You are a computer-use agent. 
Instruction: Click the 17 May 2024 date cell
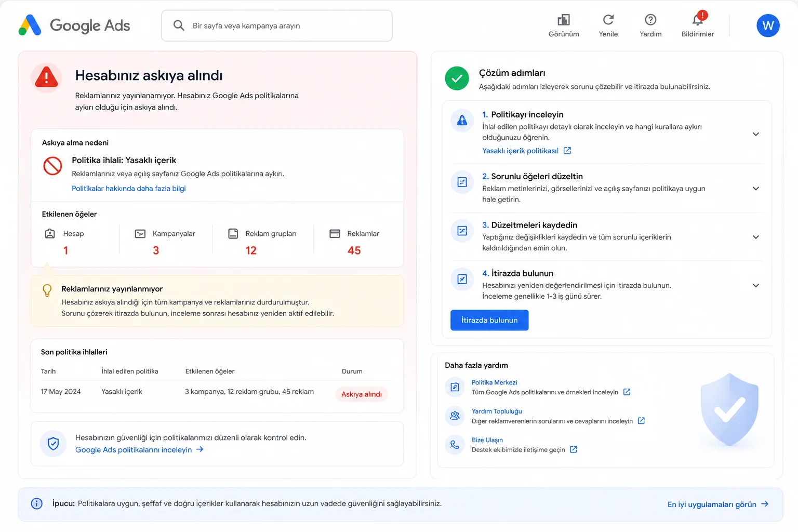(61, 392)
